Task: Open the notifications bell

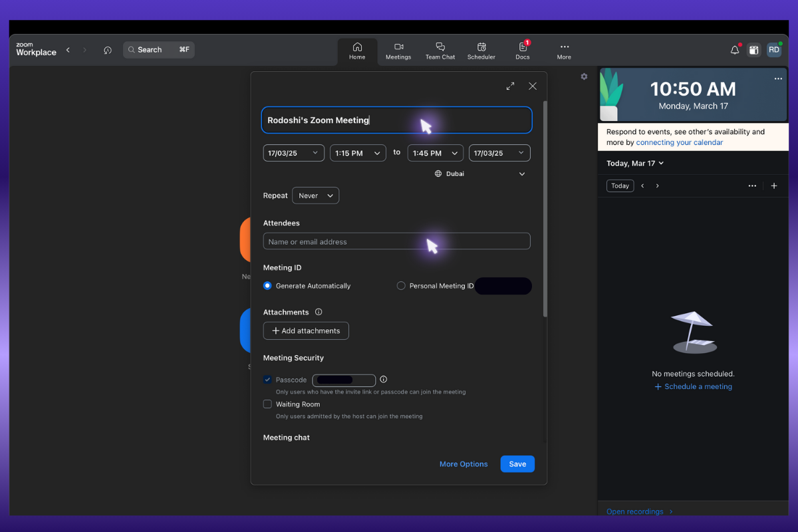Action: 735,50
